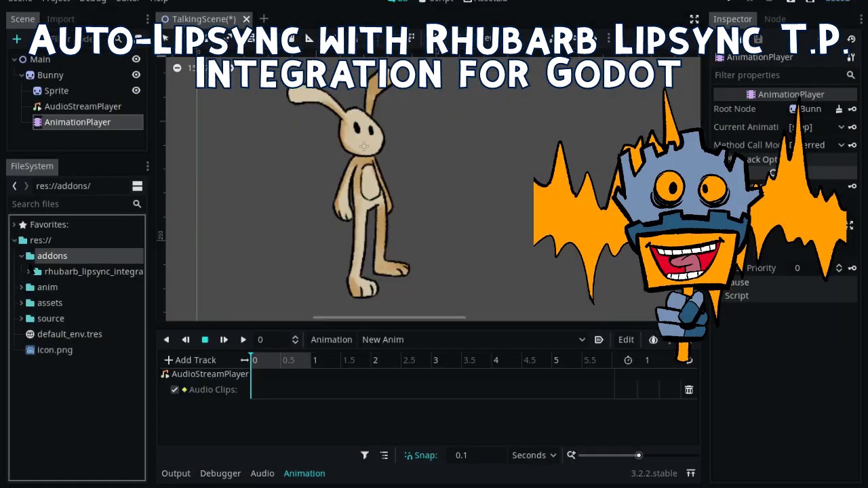Click Add Track button

(190, 360)
